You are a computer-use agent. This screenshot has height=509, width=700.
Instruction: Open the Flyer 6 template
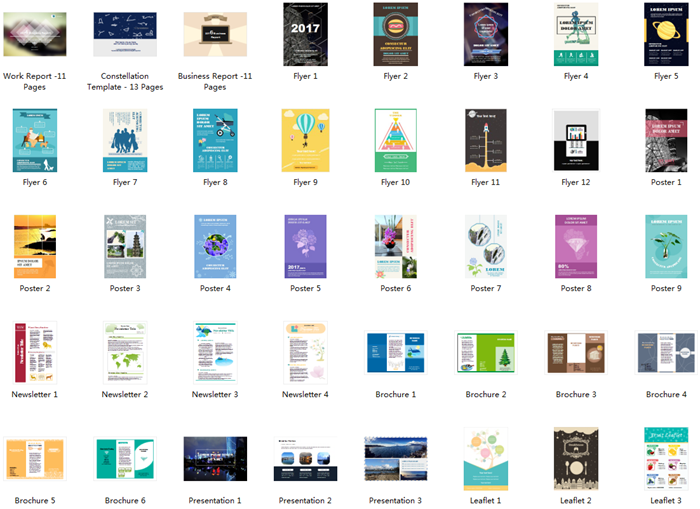[x=35, y=140]
